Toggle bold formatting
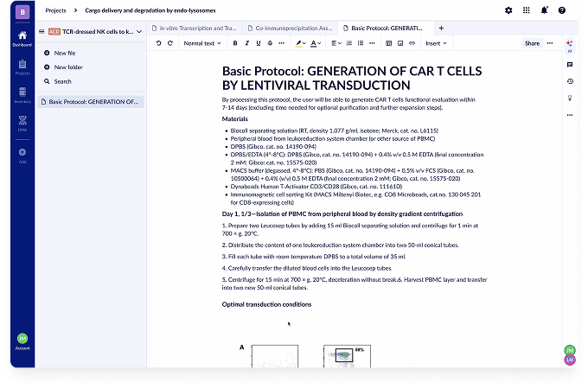The image size is (588, 389). pyautogui.click(x=235, y=43)
